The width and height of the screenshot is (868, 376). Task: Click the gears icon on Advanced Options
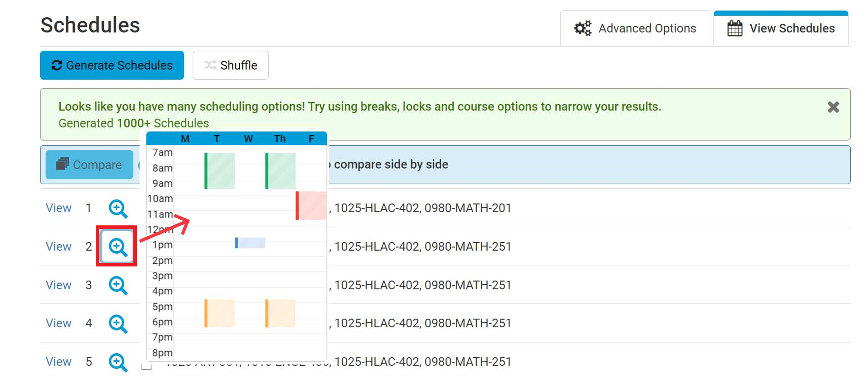[582, 28]
